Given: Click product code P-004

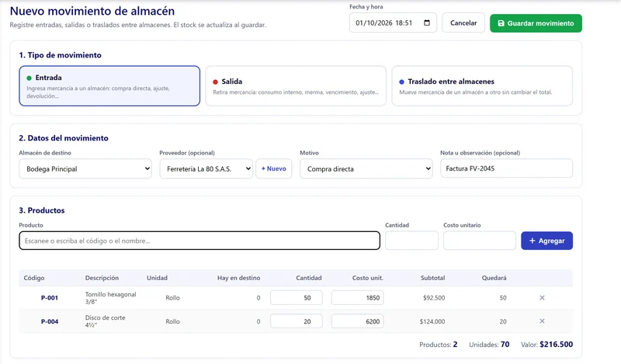Looking at the screenshot, I should [x=50, y=321].
